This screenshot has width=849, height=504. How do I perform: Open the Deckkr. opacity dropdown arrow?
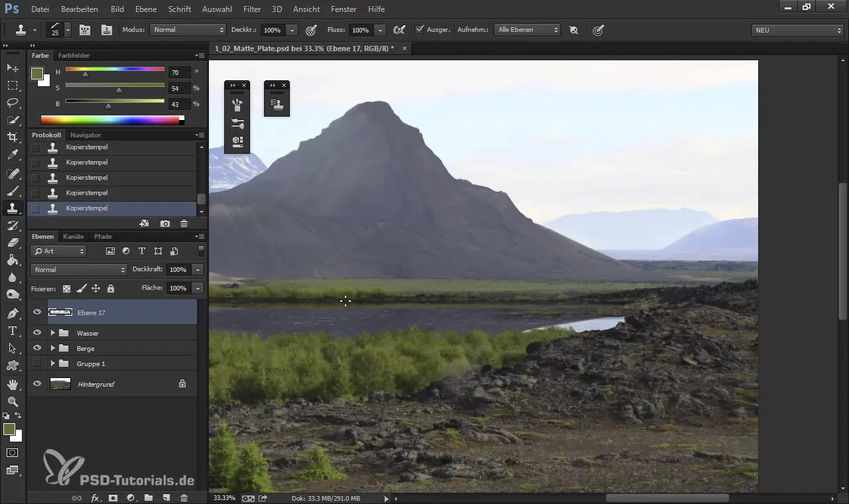(293, 30)
